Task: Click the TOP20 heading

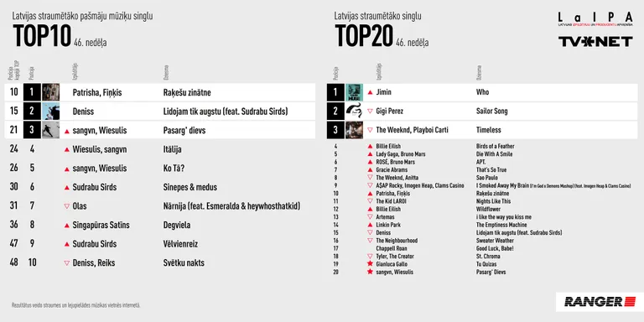Action: click(x=364, y=36)
